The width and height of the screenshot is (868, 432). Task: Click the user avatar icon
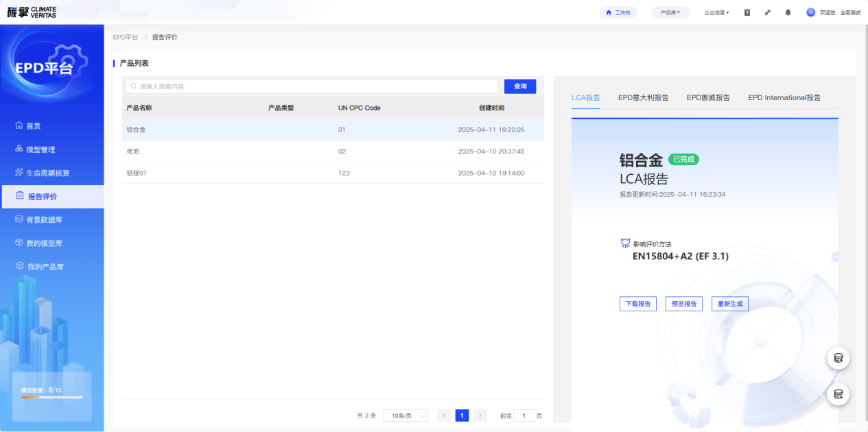[810, 12]
